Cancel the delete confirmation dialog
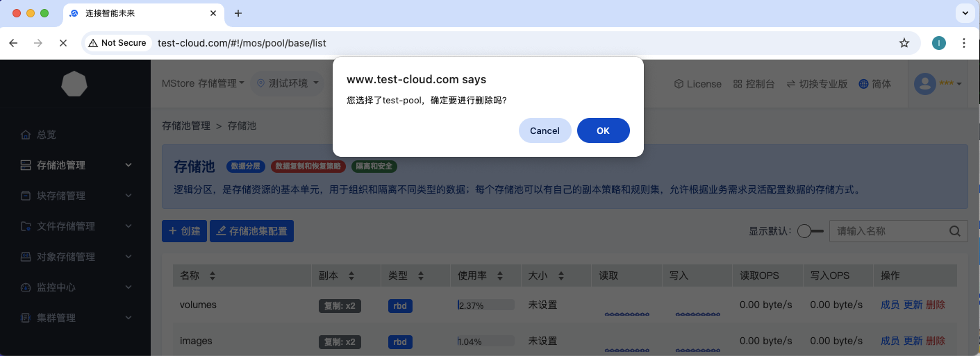This screenshot has width=980, height=356. [x=545, y=130]
